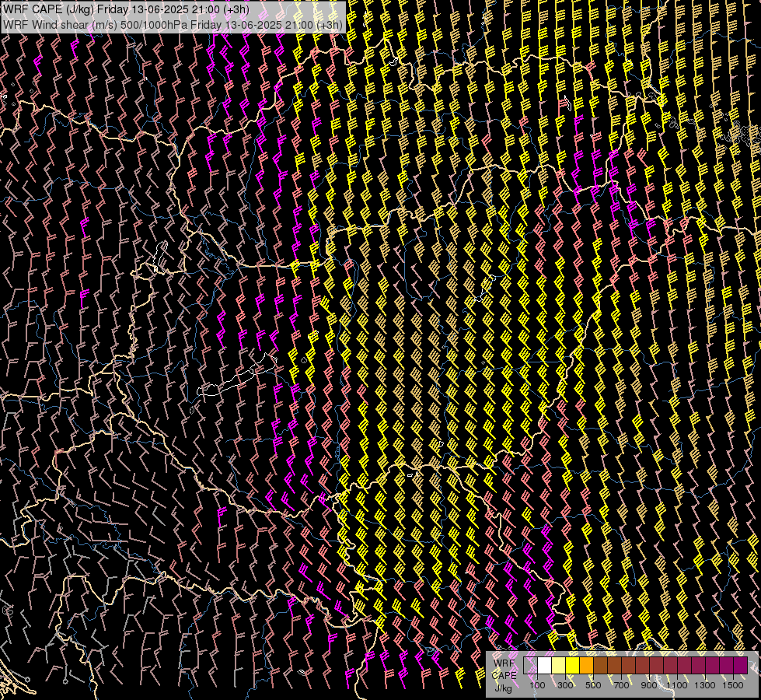Viewport: 761px width, 700px height.
Task: Click the 1300 legend tick label
Action: [x=705, y=685]
